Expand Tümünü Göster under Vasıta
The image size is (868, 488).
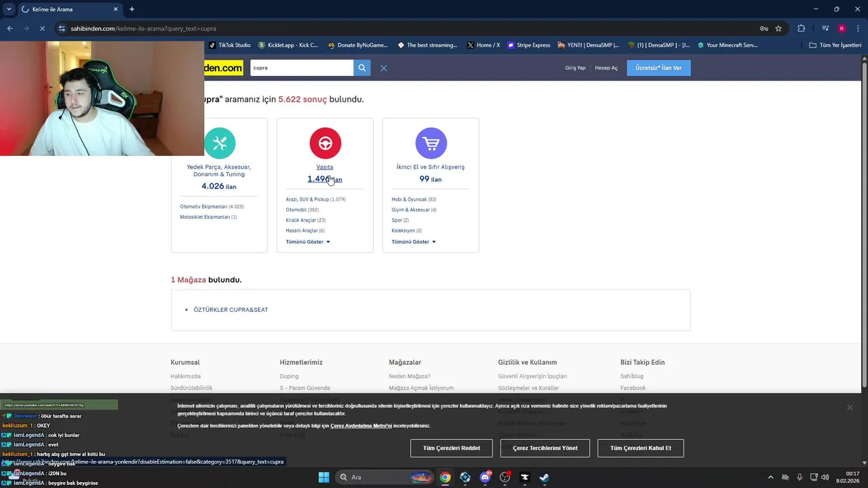(x=308, y=242)
